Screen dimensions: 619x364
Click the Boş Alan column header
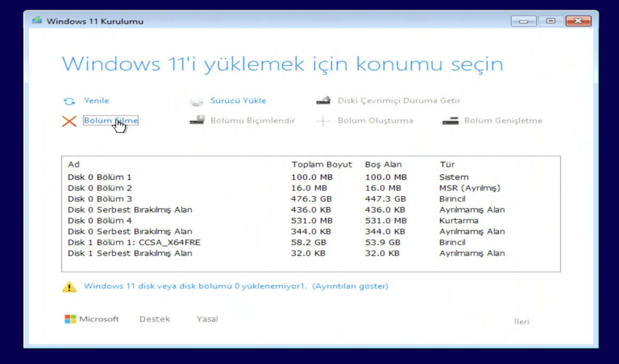383,165
